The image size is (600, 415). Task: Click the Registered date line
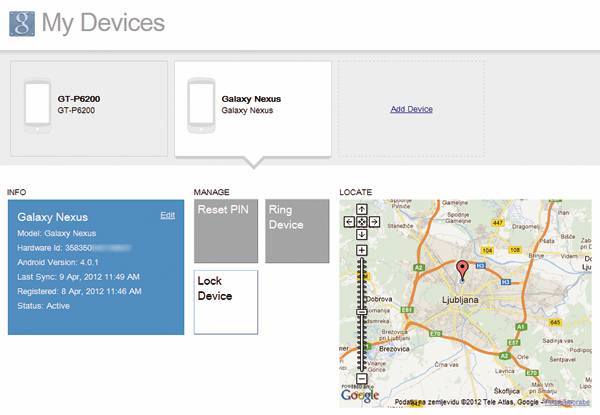[79, 291]
